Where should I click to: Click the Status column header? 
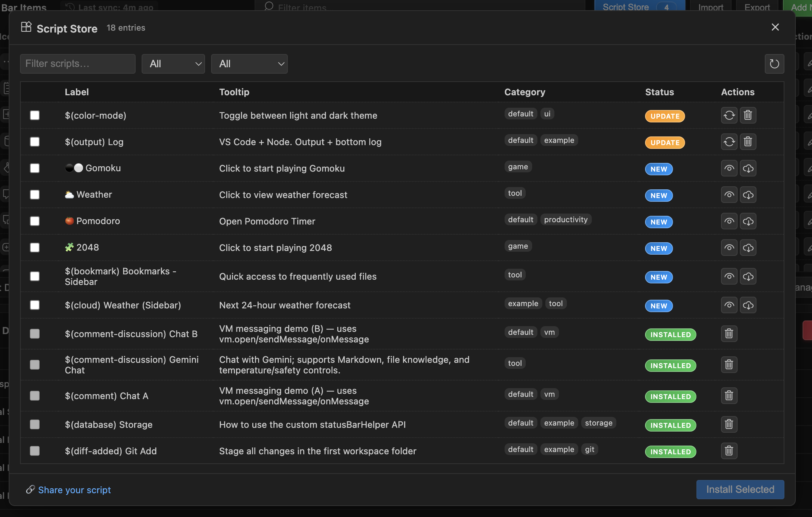coord(659,92)
